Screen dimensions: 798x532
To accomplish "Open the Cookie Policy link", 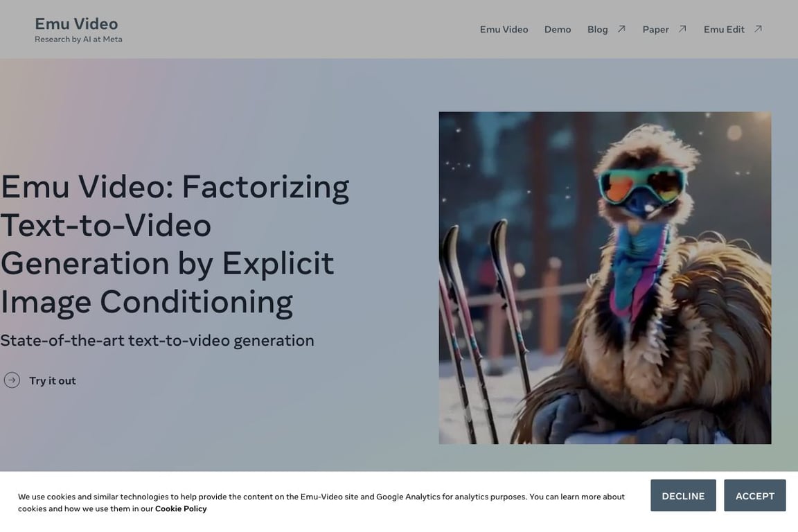I will (181, 508).
